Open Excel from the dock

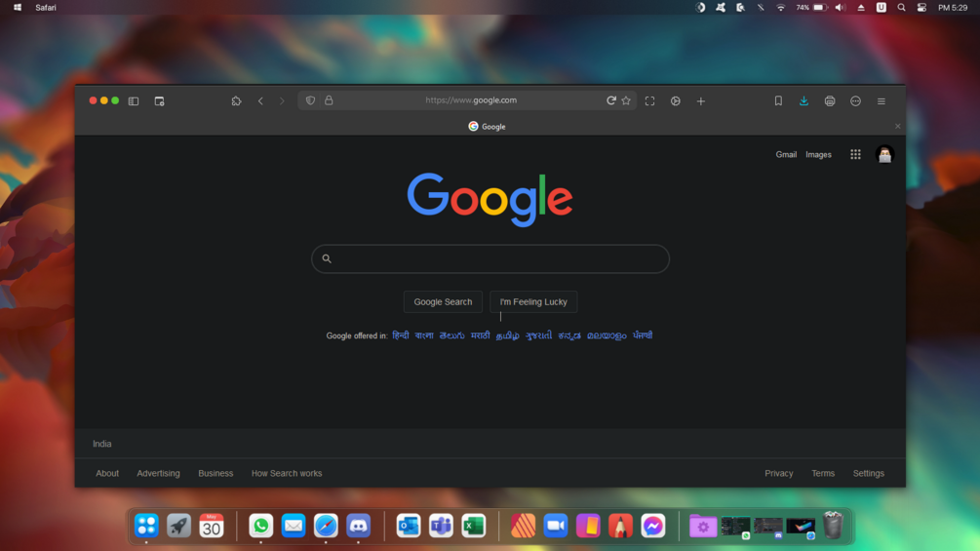tap(473, 526)
